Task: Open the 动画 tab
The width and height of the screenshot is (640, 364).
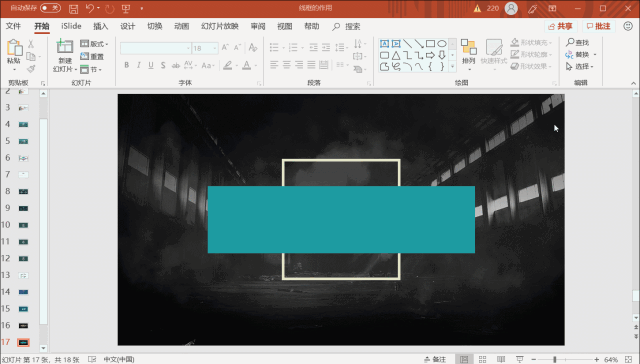Action: coord(182,26)
